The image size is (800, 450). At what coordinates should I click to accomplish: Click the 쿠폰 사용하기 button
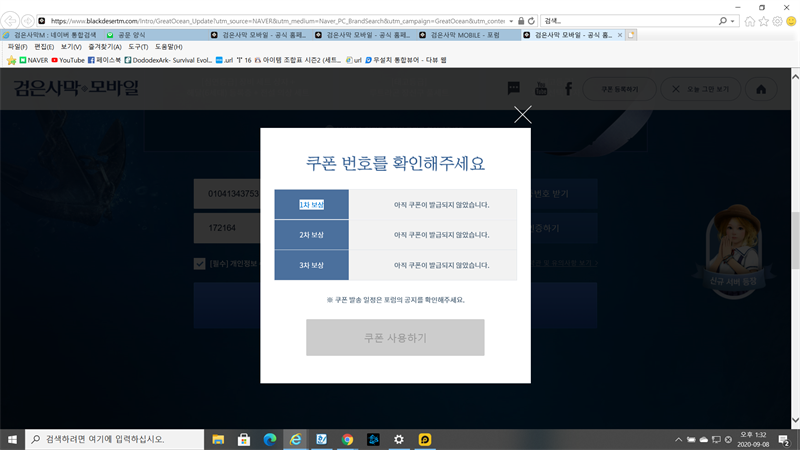395,338
